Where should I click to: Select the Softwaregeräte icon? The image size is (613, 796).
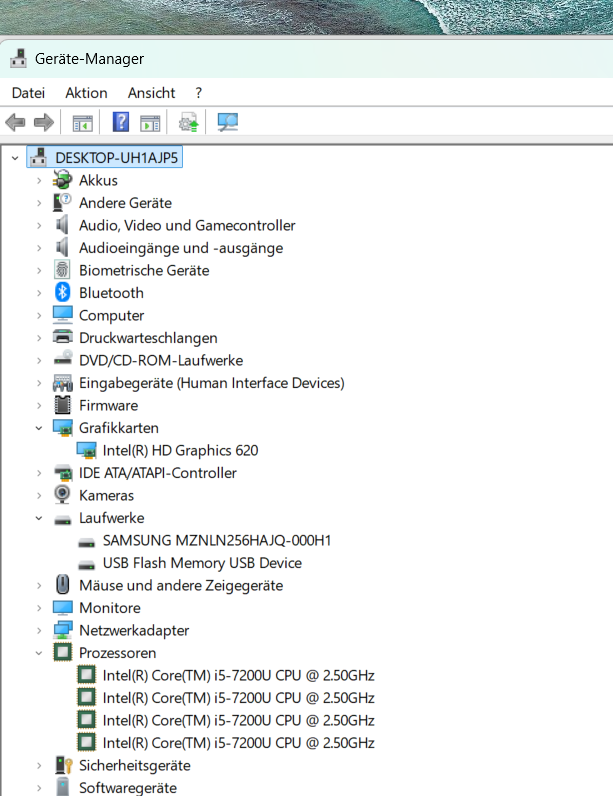coord(62,787)
